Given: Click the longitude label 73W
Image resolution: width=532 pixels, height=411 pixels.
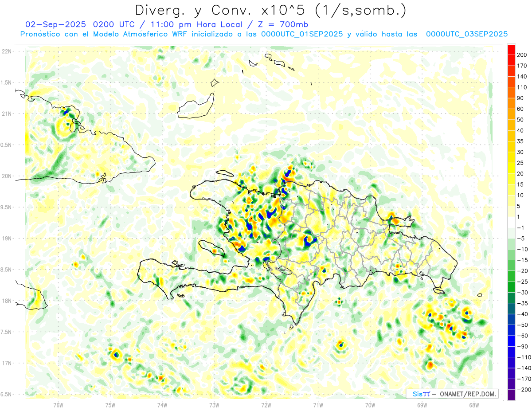Looking at the screenshot, I should (x=214, y=405).
